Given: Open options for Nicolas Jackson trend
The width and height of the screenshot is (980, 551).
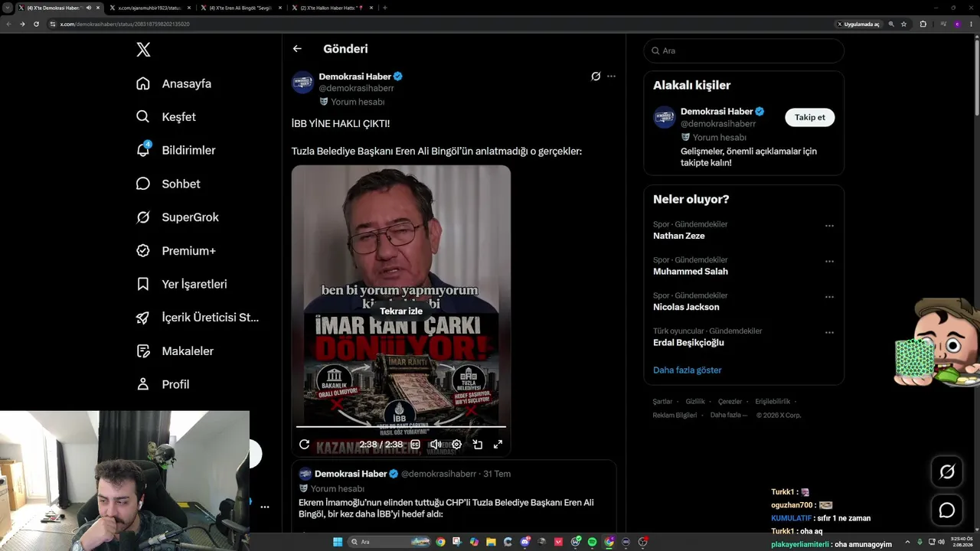Looking at the screenshot, I should [829, 297].
